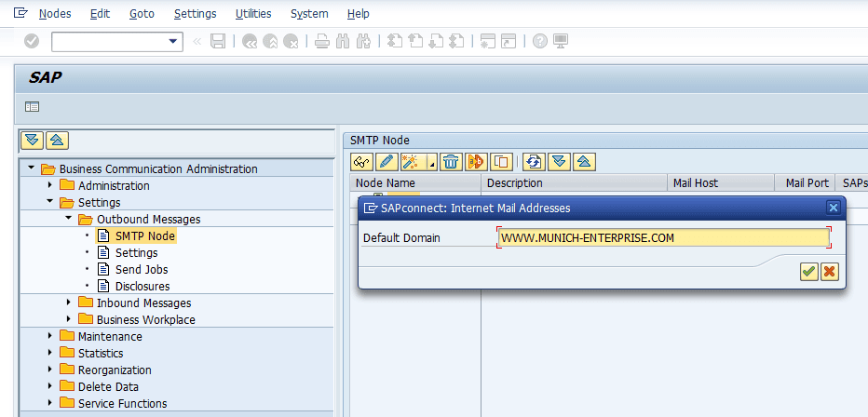
Task: Collapse the Business Communication Administration folder
Action: pos(31,168)
